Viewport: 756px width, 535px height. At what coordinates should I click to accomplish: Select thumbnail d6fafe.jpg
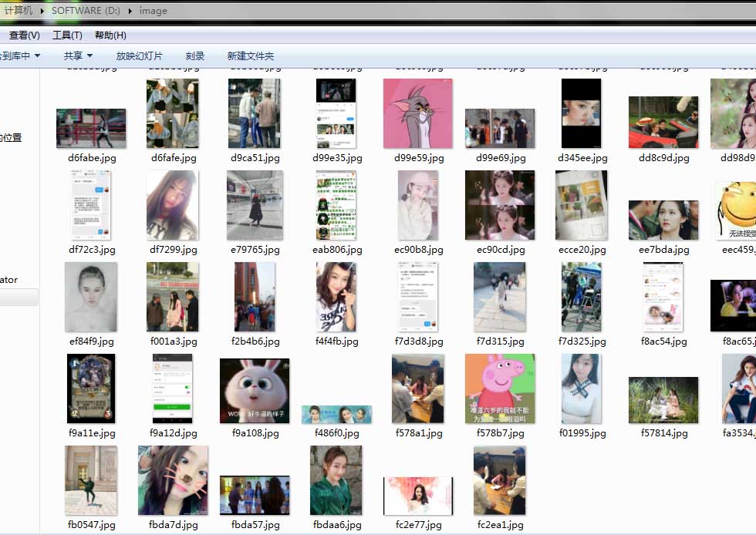point(173,113)
